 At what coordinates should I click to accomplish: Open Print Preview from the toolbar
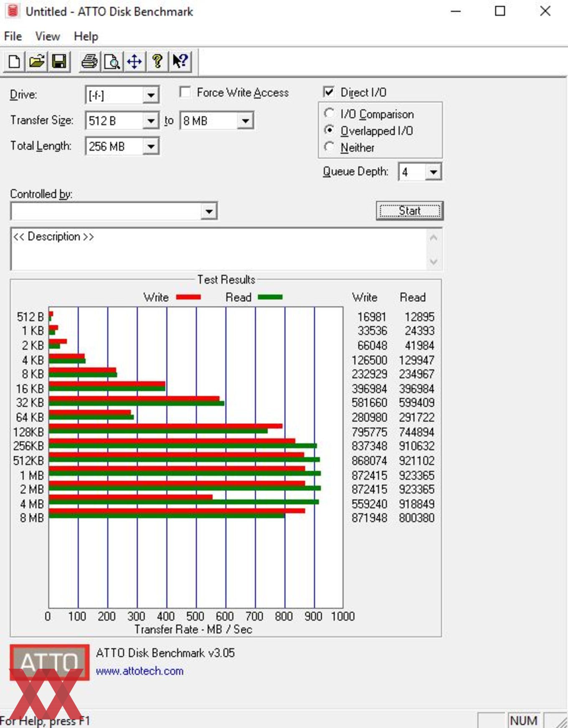(112, 61)
